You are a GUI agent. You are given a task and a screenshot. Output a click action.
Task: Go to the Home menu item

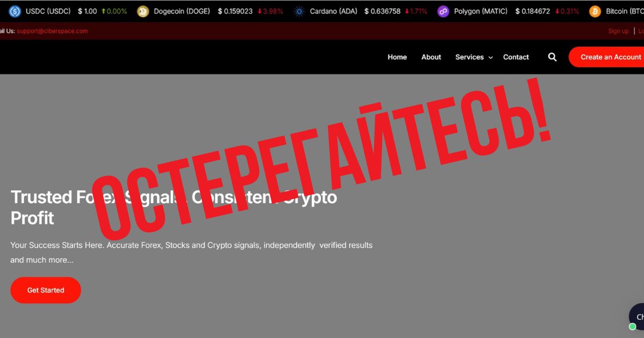click(397, 57)
